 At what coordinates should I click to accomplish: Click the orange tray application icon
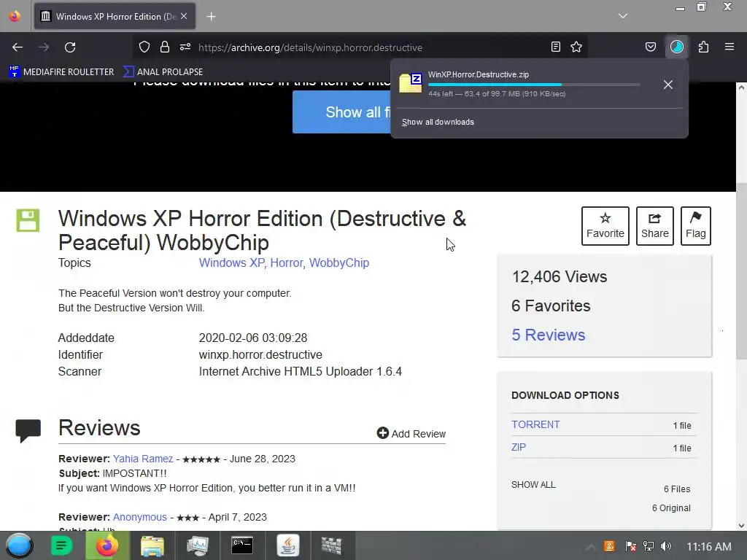609,546
